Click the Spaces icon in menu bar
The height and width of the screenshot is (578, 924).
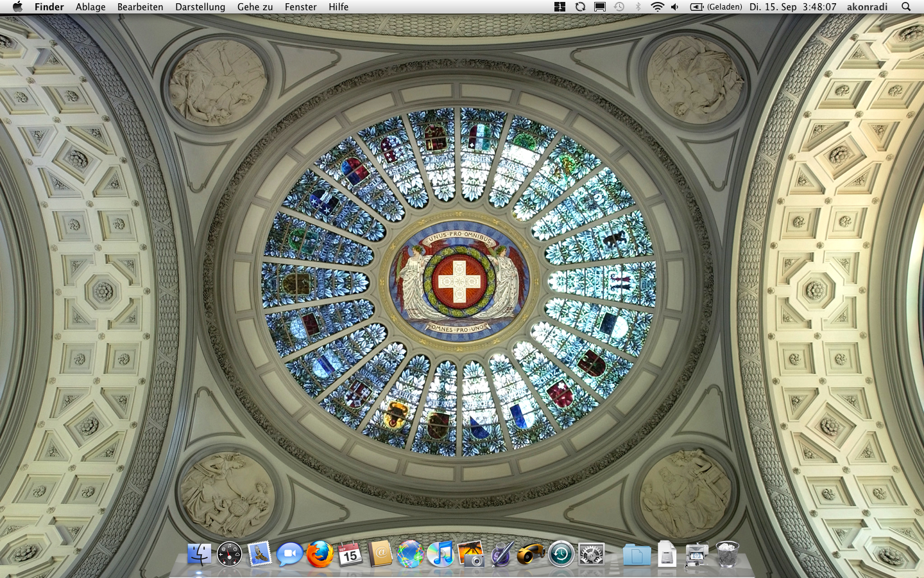(x=560, y=6)
